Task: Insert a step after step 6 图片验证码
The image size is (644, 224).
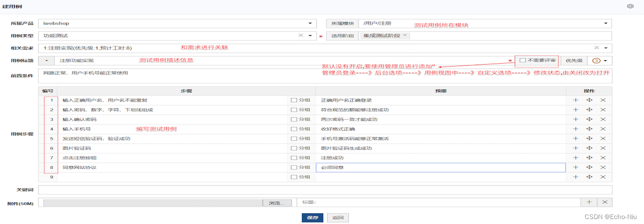Action: click(575, 148)
